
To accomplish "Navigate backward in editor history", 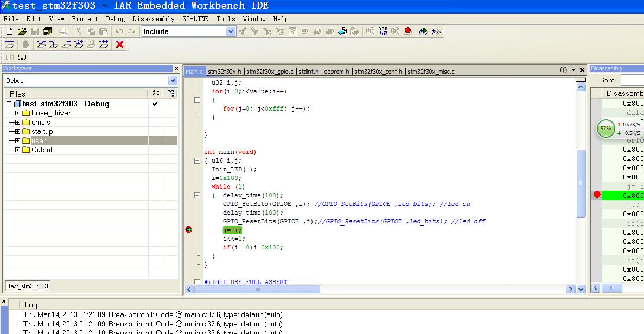I will click(x=342, y=31).
